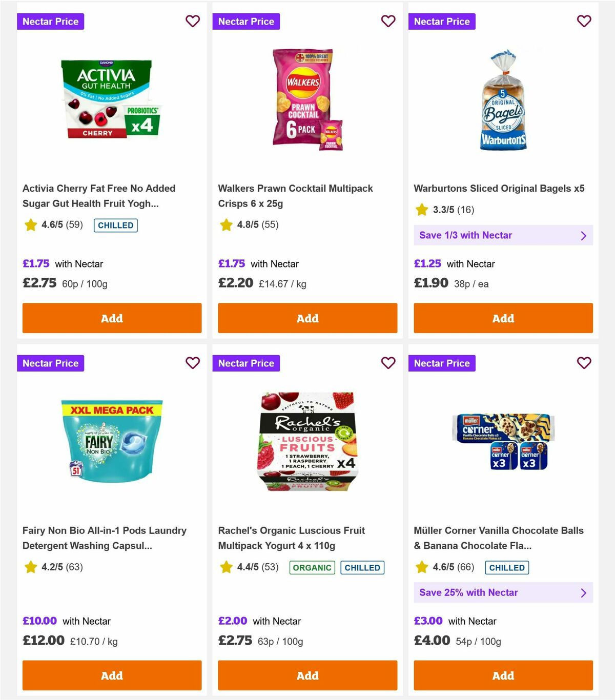Viewport: 615px width, 700px height.
Task: Select the ORGANIC tag on Rachel's yogurt
Action: [x=312, y=567]
